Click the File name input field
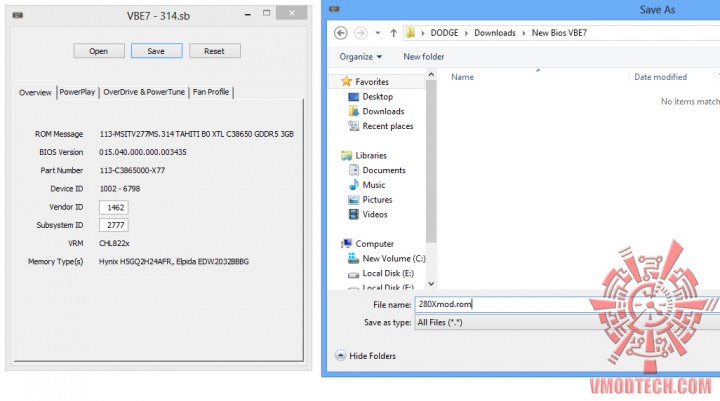The image size is (720, 401). tap(567, 304)
